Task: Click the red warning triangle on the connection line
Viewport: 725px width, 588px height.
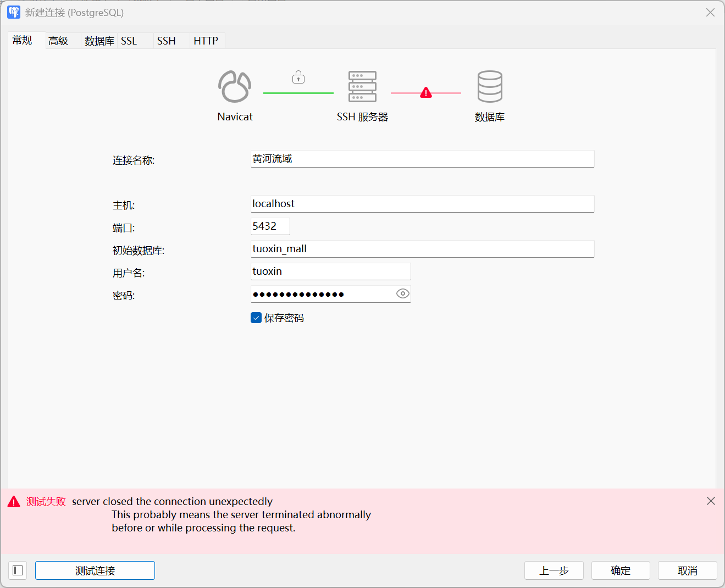Action: tap(426, 92)
